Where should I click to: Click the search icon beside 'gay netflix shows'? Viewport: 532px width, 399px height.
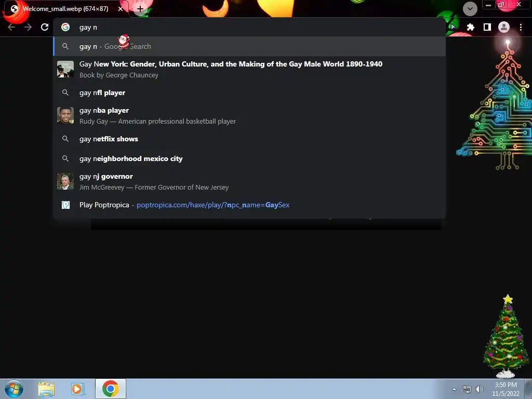pos(65,138)
